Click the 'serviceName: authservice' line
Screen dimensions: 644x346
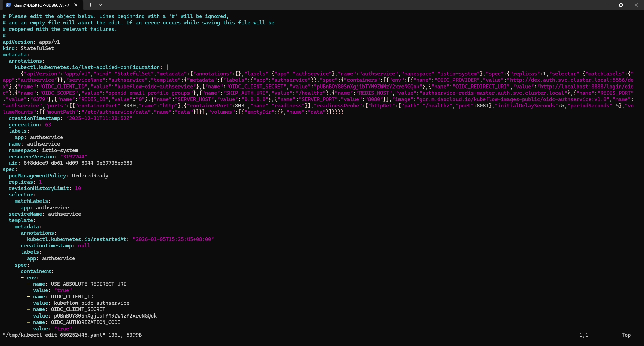(x=45, y=214)
